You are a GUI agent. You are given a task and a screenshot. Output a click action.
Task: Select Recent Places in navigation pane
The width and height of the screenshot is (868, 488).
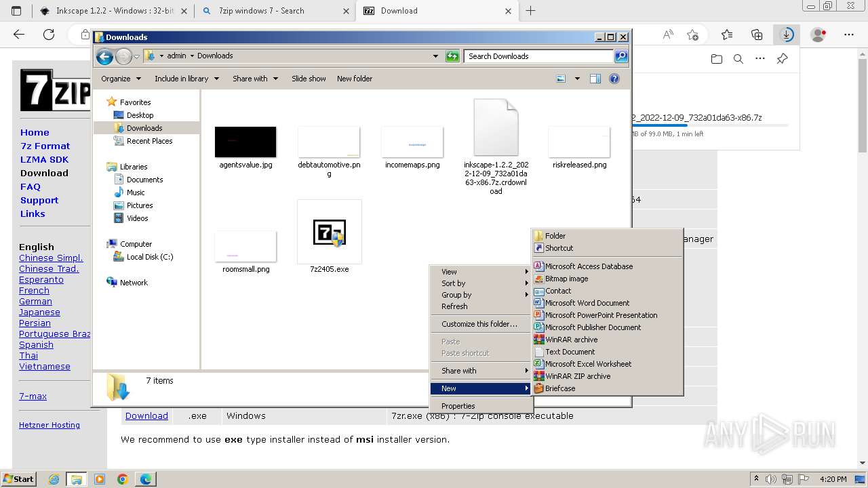coord(149,141)
